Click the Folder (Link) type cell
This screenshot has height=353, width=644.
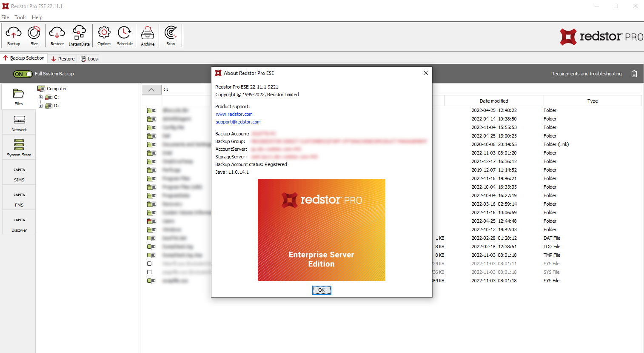click(556, 144)
